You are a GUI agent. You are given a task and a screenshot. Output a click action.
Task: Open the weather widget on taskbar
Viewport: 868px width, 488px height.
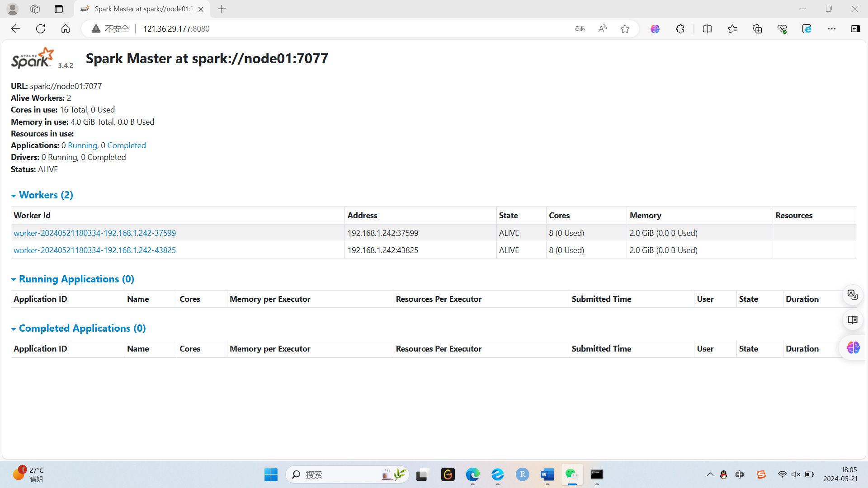pyautogui.click(x=28, y=474)
